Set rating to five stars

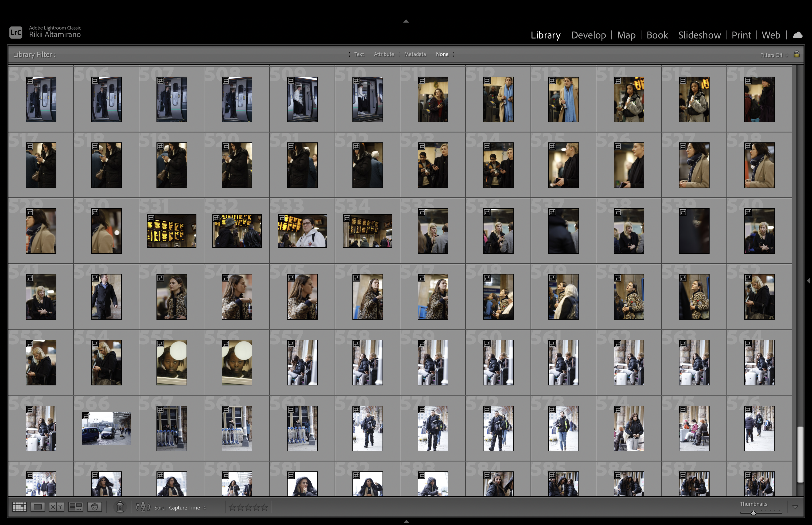click(x=264, y=507)
